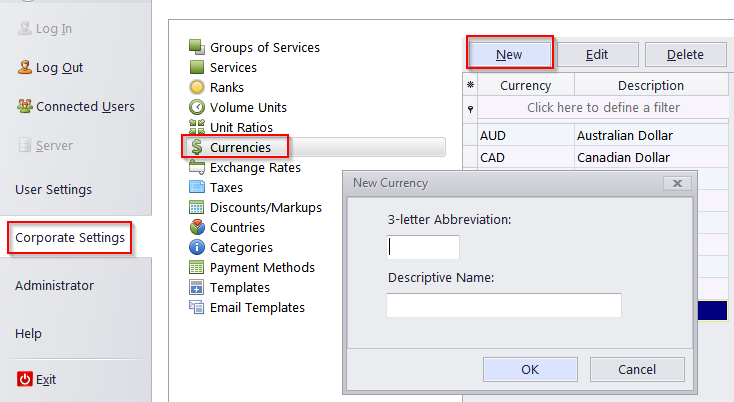
Task: Click the Unit Ratios icon
Action: [197, 127]
